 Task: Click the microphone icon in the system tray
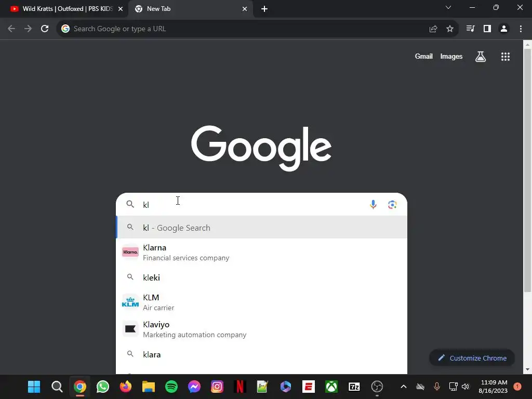pyautogui.click(x=436, y=387)
